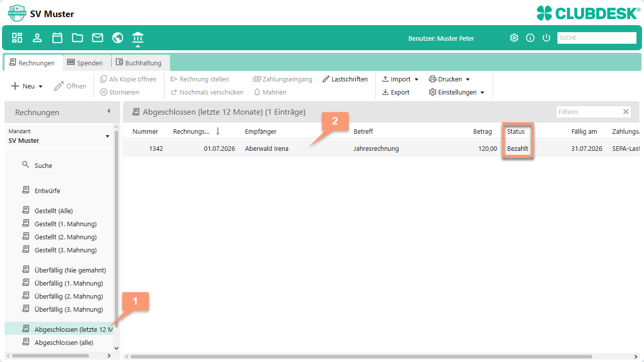Click magnifier icon next to Suche
The width and height of the screenshot is (644, 362).
click(26, 164)
